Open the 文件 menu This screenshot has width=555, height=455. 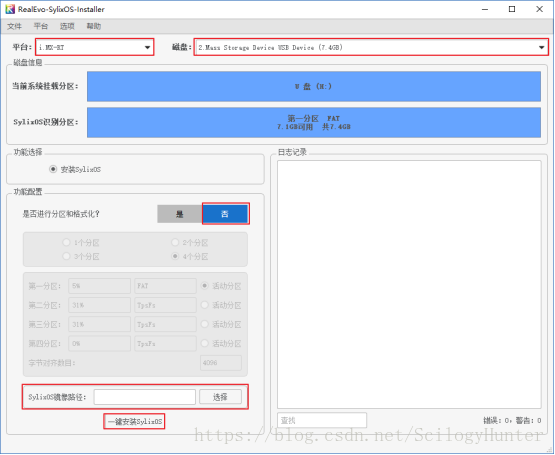[14, 26]
